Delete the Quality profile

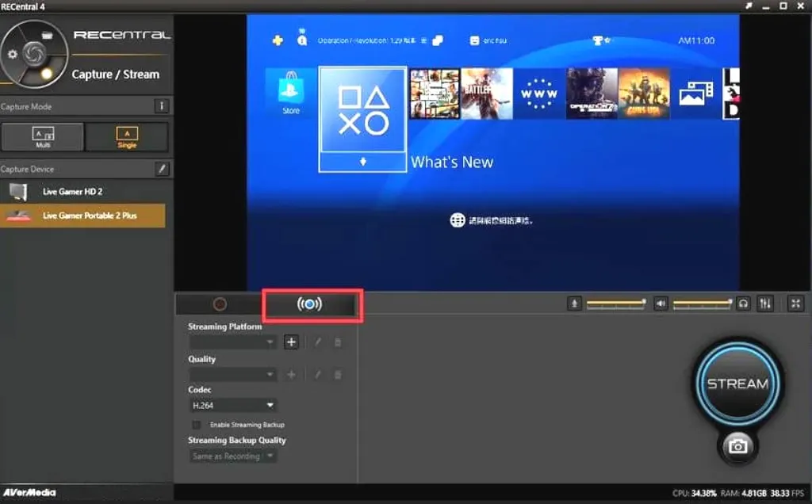pos(338,374)
